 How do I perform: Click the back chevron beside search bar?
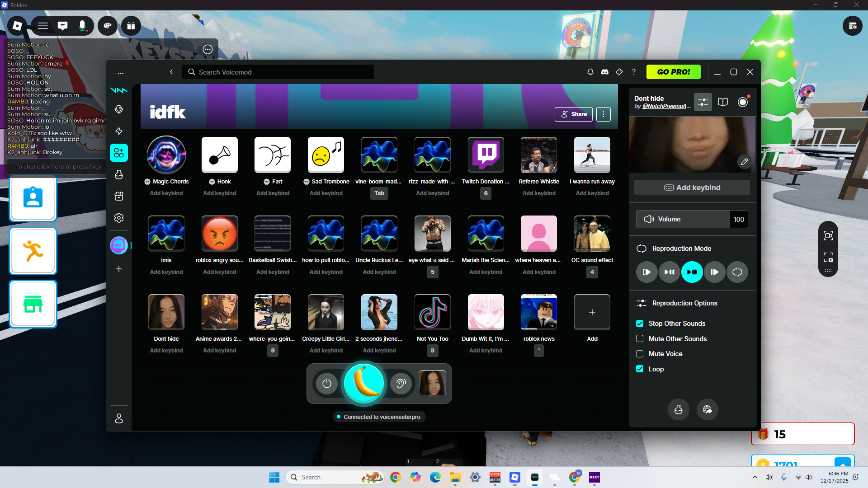171,72
